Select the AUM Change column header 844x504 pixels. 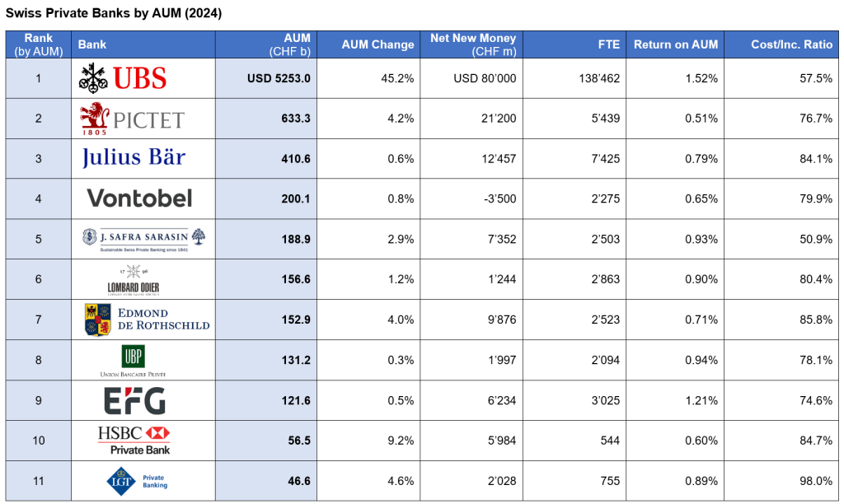377,44
